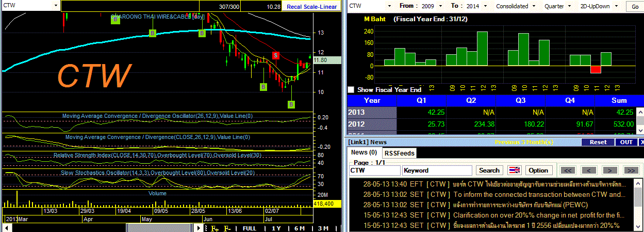Click the financial table vertical scrollbar
The image size is (644, 232).
click(640, 121)
